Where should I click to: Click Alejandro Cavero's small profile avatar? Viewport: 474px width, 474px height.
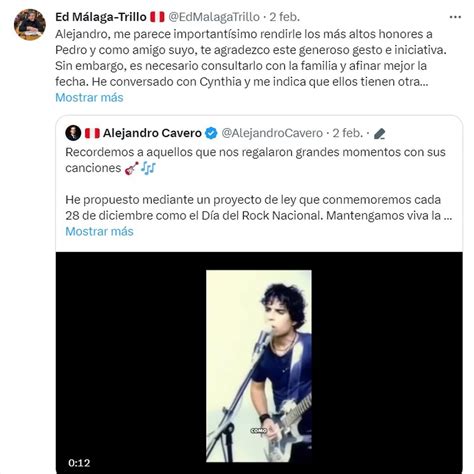[73, 133]
